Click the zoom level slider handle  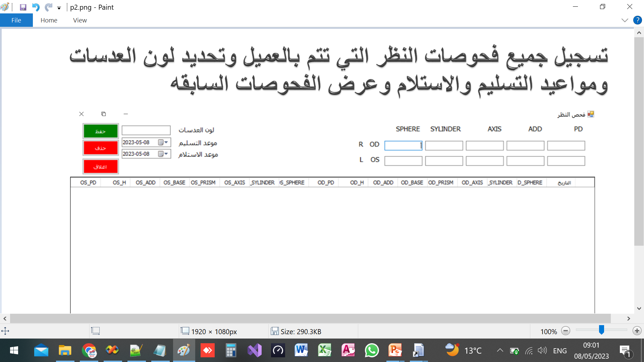pyautogui.click(x=601, y=330)
